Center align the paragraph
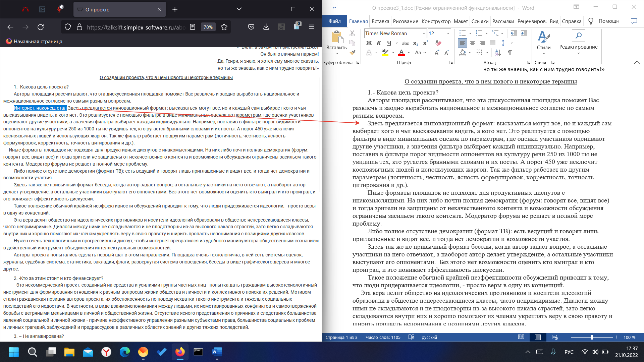The image size is (644, 362). (472, 43)
